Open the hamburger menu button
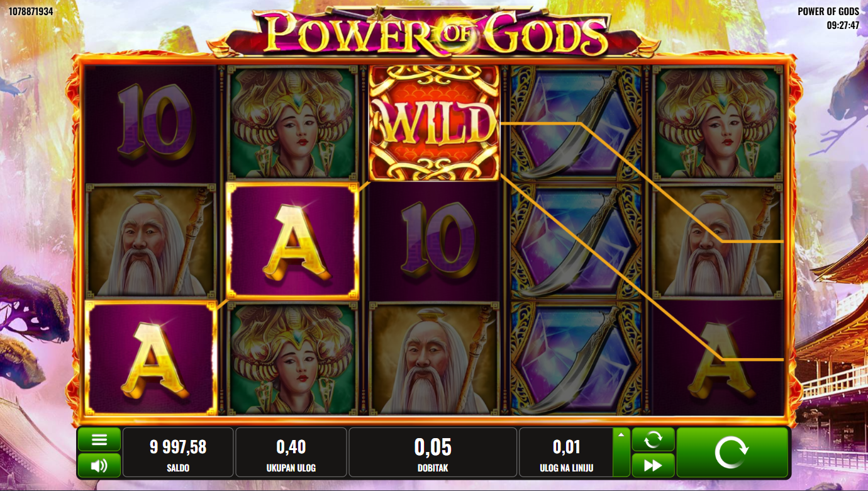 click(x=99, y=440)
